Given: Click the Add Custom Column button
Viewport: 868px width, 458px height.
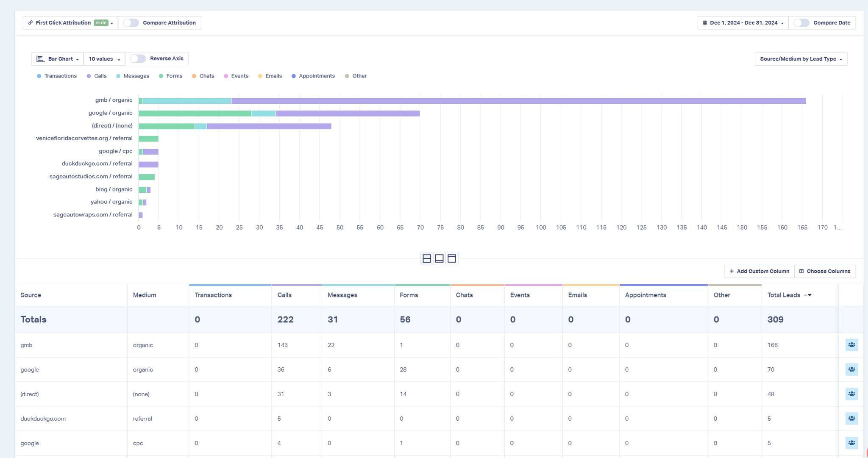Looking at the screenshot, I should pos(759,272).
